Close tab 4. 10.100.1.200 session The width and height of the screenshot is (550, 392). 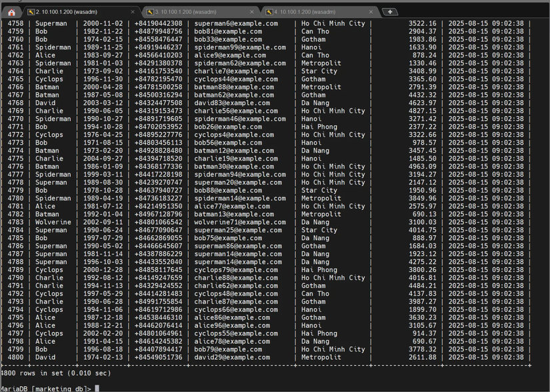coord(371,12)
